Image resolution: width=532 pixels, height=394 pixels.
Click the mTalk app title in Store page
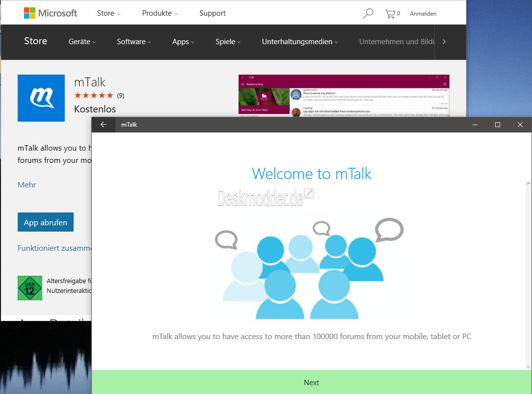pyautogui.click(x=90, y=82)
